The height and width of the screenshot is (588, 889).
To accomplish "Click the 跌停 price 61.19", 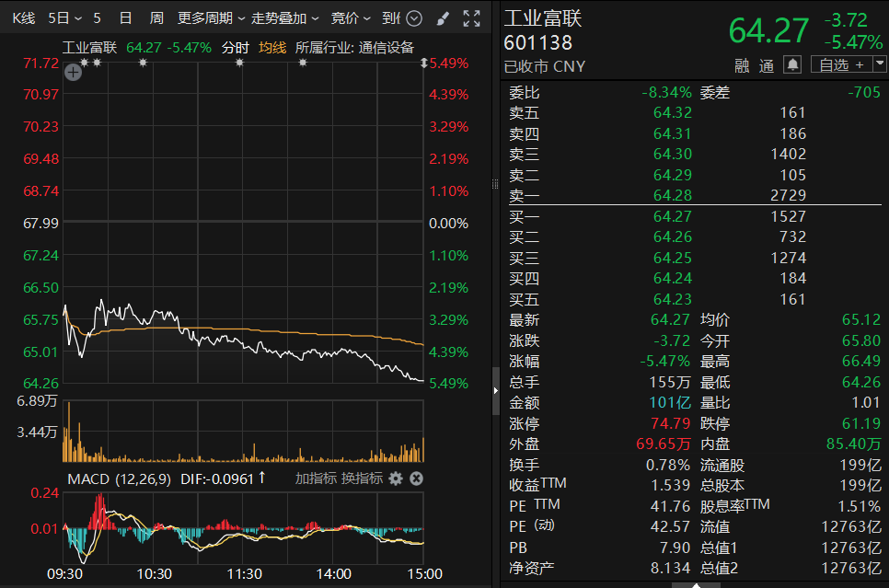I will pyautogui.click(x=861, y=423).
